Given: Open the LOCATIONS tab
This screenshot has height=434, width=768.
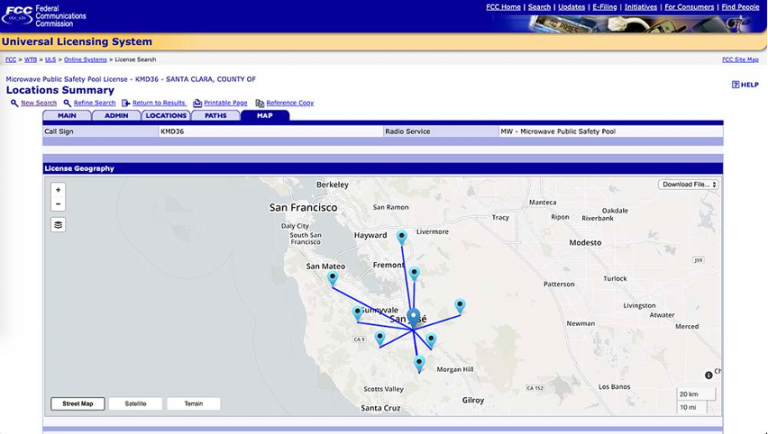Looking at the screenshot, I should coord(166,116).
